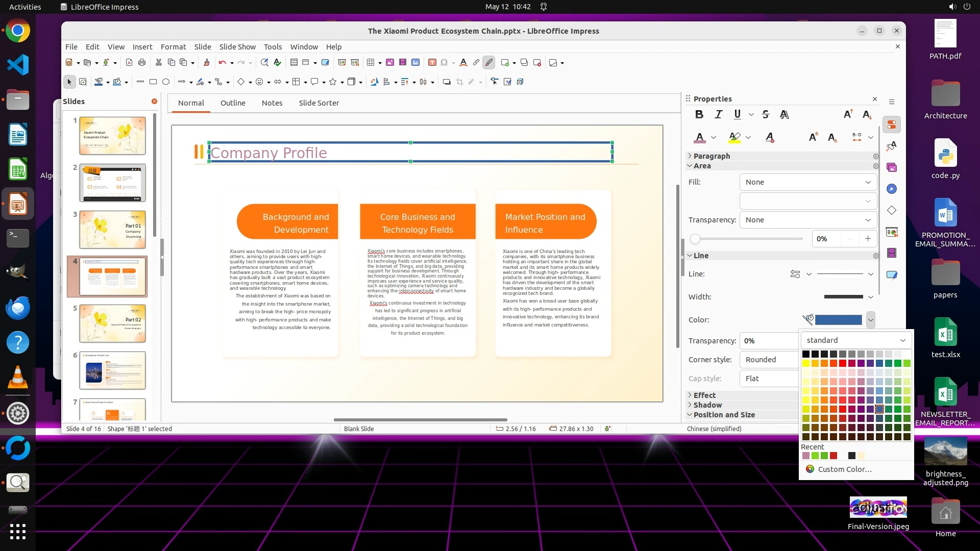Viewport: 980px width, 551px height.
Task: Toggle Strikethrough in Properties panel
Action: tap(765, 114)
